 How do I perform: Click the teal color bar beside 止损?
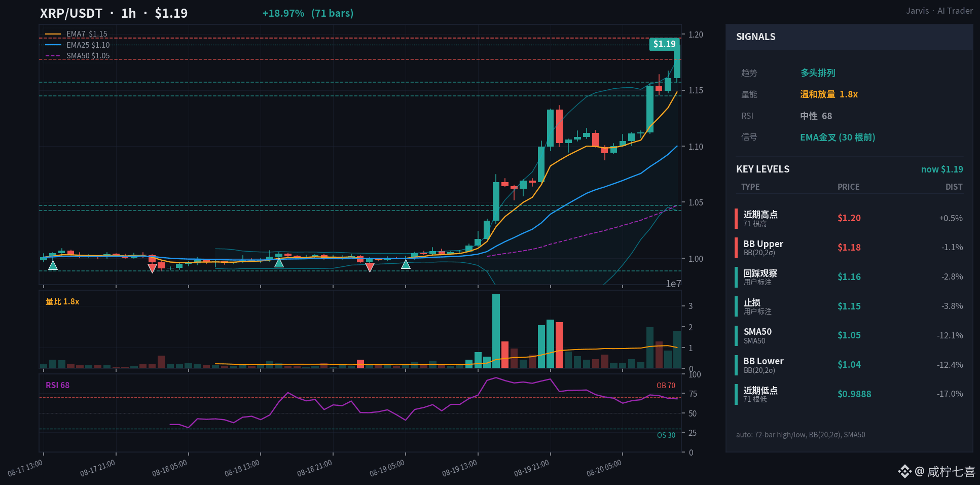pyautogui.click(x=736, y=306)
